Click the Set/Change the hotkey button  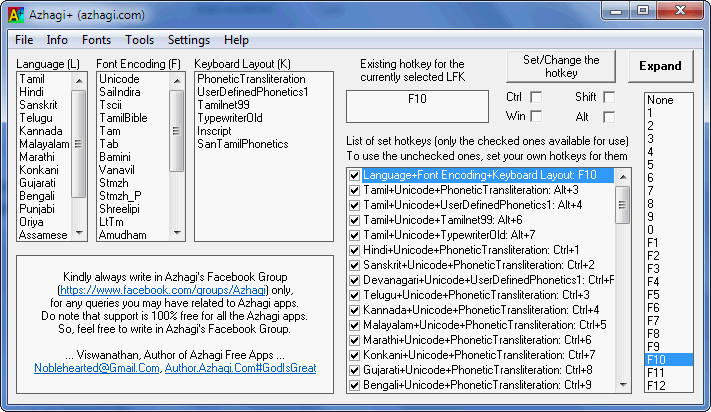(x=561, y=66)
